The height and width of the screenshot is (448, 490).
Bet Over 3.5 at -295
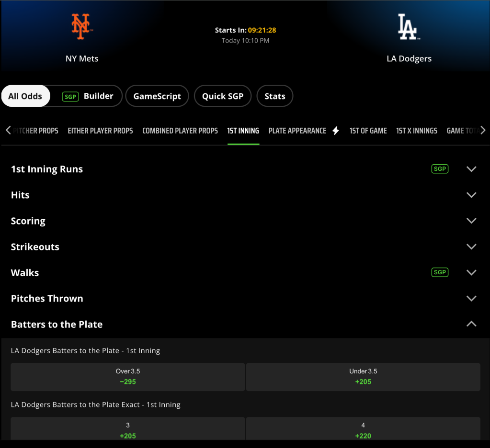128,377
